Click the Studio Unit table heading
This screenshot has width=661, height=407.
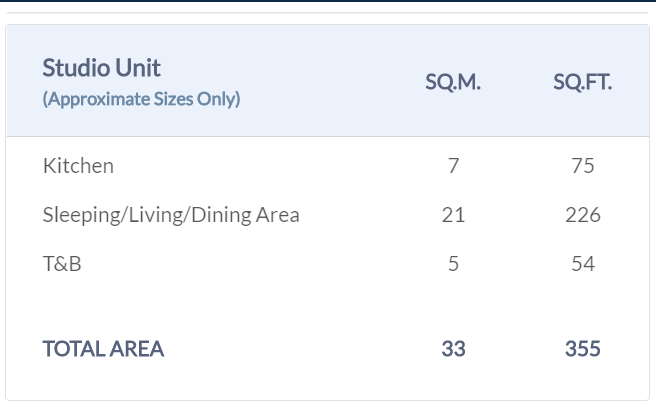point(102,68)
